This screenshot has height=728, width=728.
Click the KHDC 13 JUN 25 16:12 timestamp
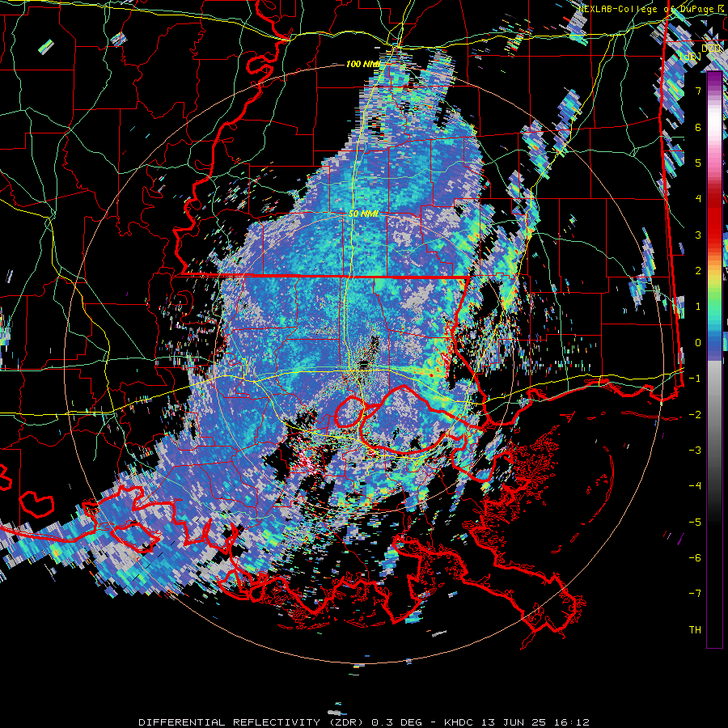point(517,722)
